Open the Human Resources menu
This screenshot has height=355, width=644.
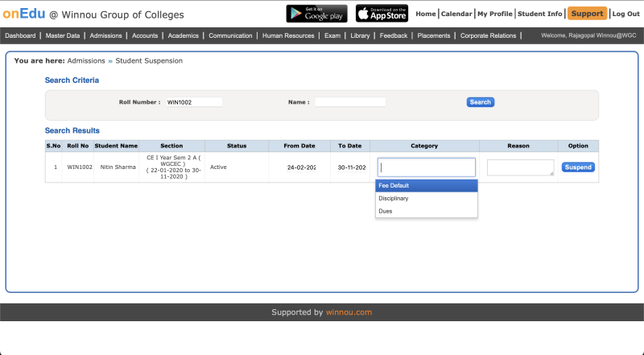[x=288, y=36]
